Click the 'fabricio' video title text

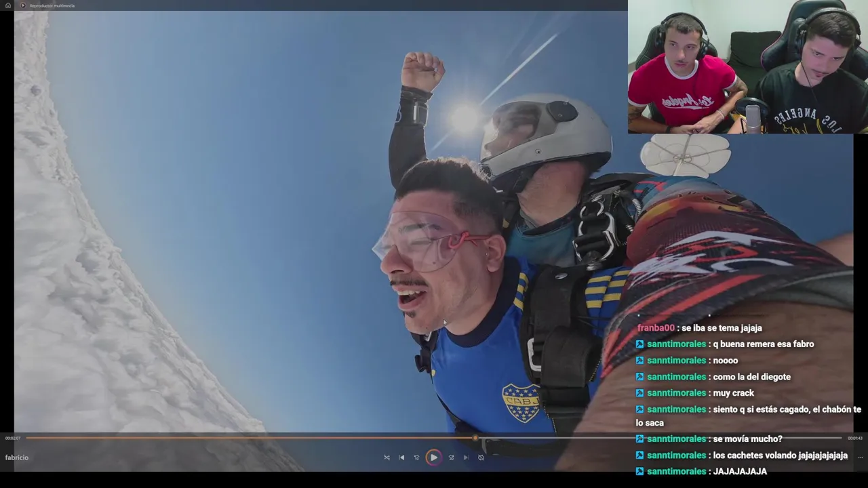[17, 457]
